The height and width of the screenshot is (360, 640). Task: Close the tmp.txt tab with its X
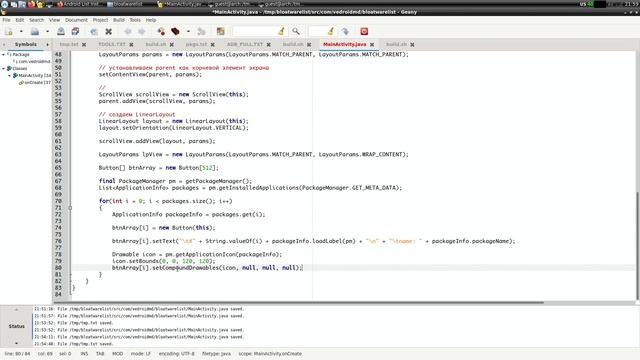[x=84, y=44]
